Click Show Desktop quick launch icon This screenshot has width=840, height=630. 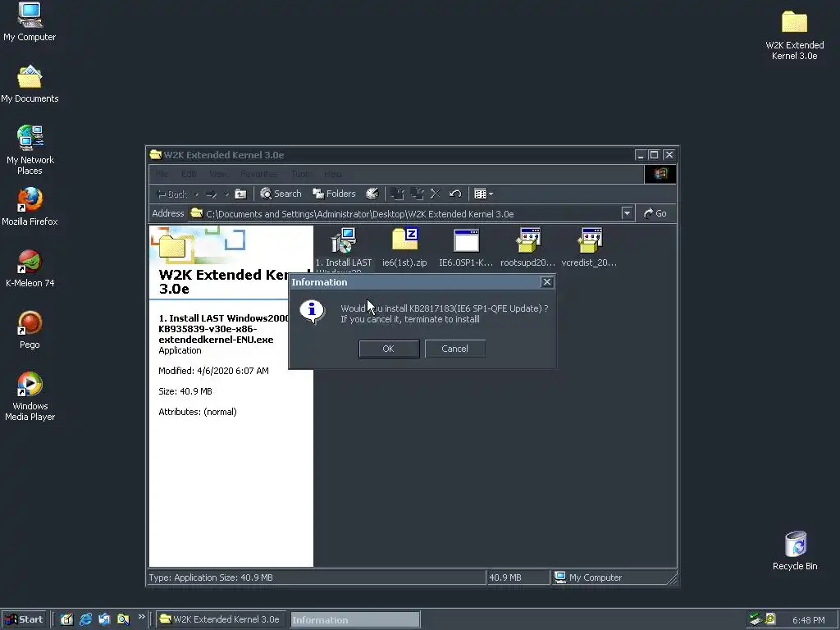66,619
